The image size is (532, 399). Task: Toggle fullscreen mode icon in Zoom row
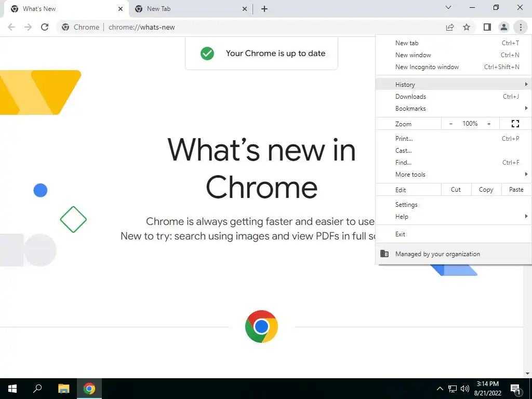click(515, 124)
